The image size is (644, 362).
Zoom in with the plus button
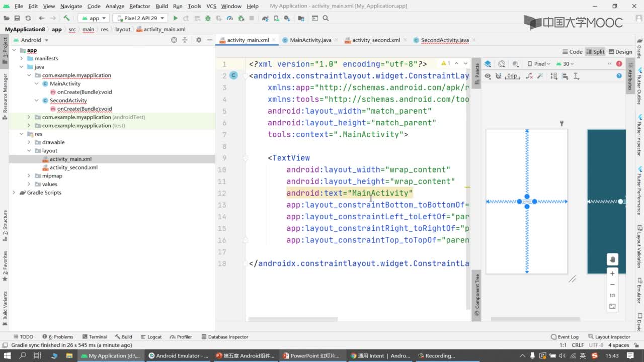612,274
